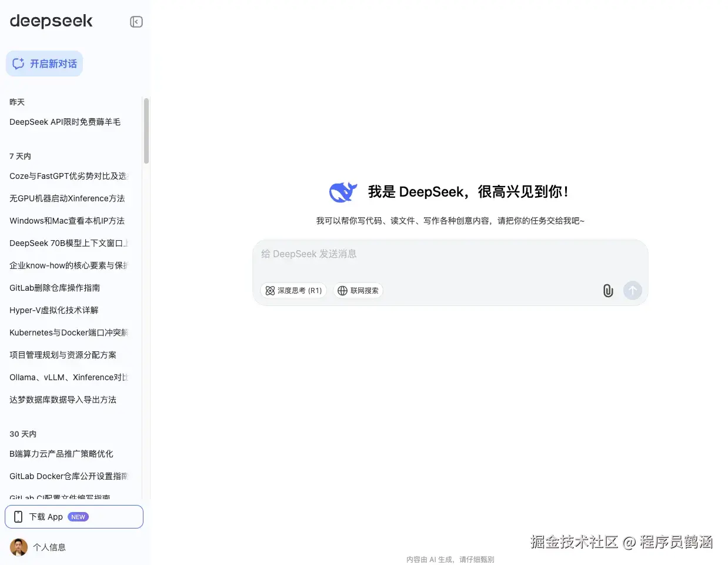This screenshot has width=728, height=565.
Task: Click the new-chat bubble icon
Action: [x=18, y=64]
